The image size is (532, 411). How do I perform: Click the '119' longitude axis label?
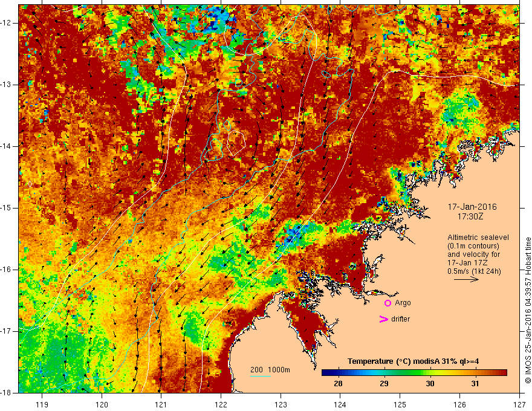point(42,404)
